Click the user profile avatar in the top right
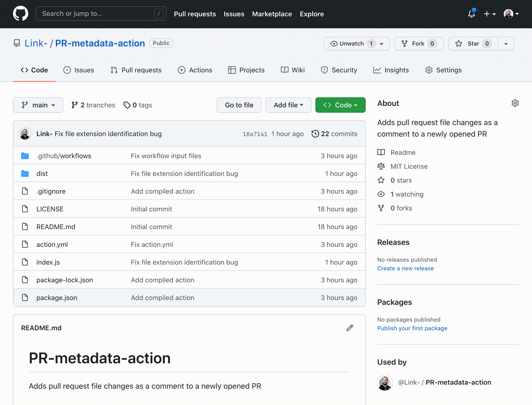This screenshot has height=405, width=532. 509,14
